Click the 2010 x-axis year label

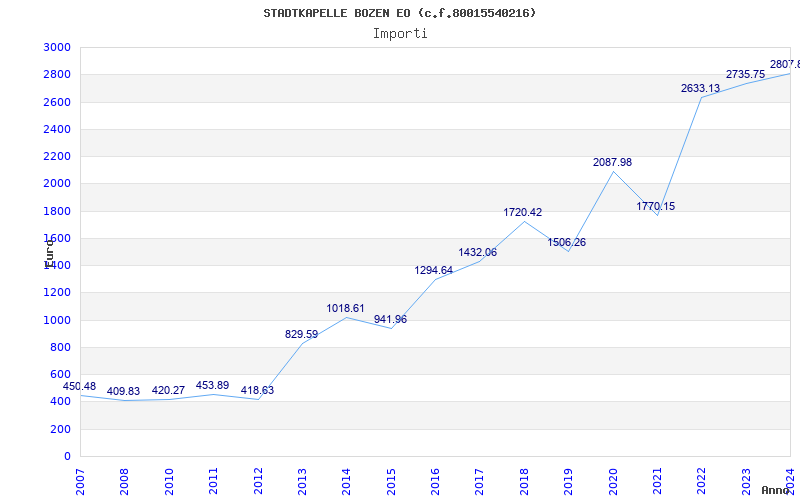coord(169,482)
